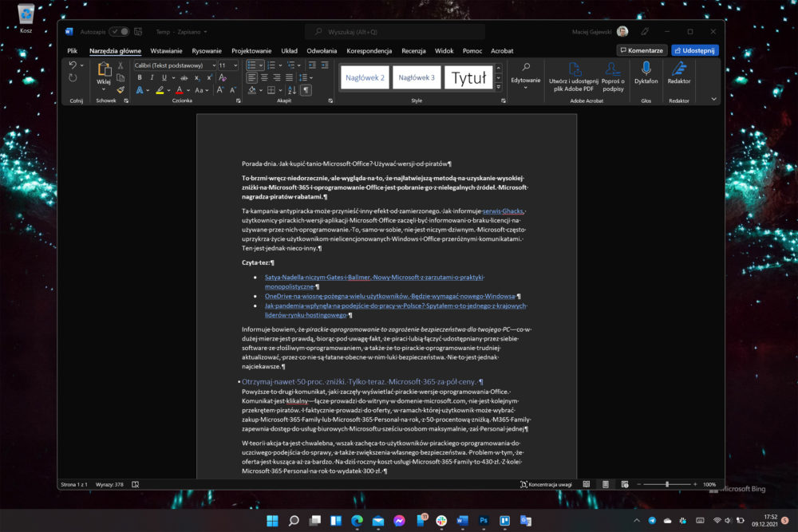
Task: Toggle italic formatting
Action: (152, 78)
